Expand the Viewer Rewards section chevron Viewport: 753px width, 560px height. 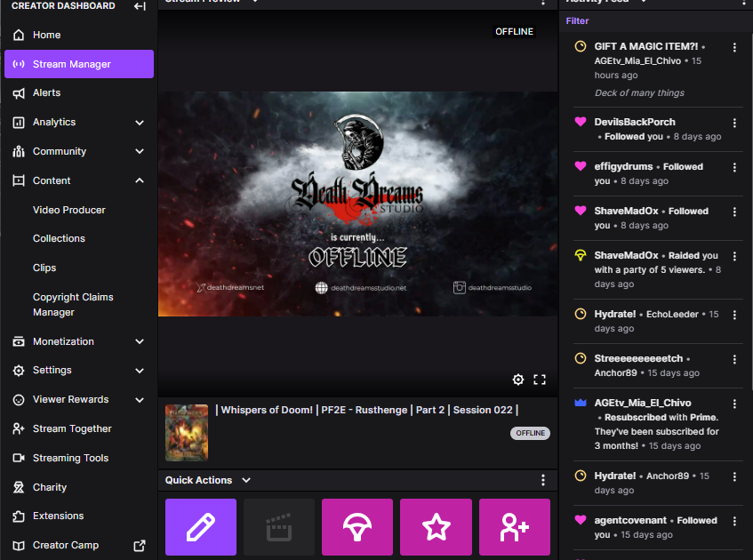click(x=140, y=400)
